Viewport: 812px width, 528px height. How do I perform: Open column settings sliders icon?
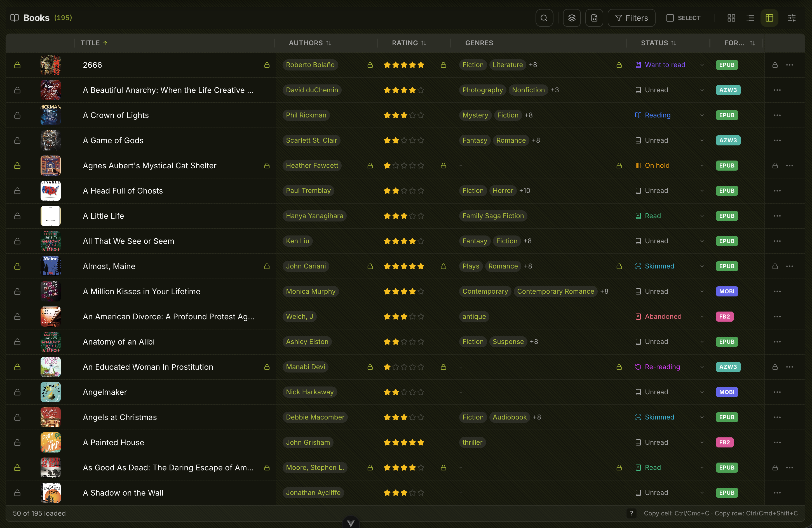(x=792, y=18)
